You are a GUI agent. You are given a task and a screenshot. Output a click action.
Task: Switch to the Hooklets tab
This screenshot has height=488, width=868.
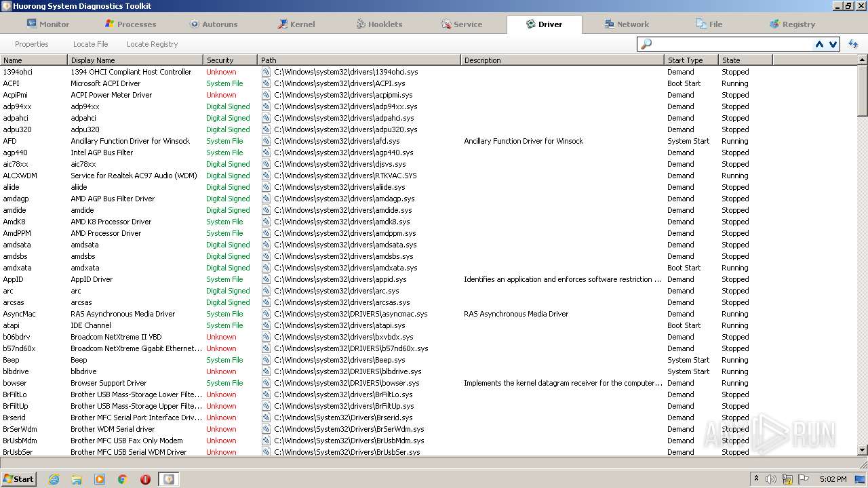tap(379, 24)
